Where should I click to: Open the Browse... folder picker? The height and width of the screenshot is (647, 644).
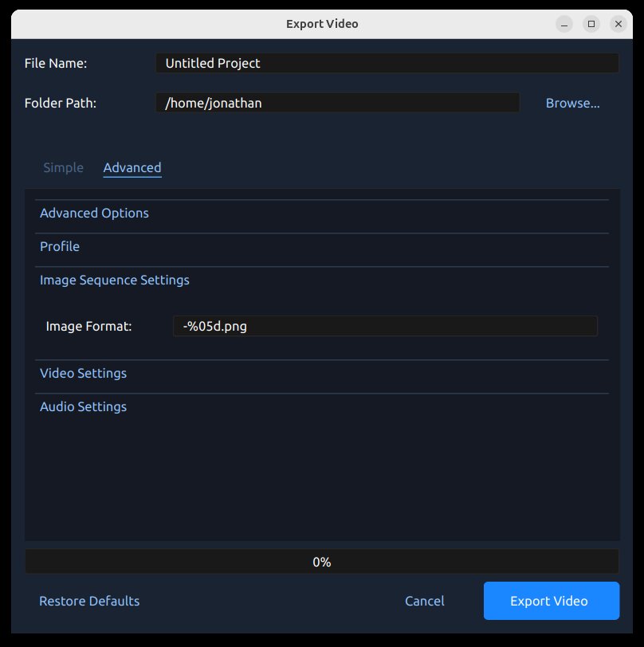(x=572, y=103)
